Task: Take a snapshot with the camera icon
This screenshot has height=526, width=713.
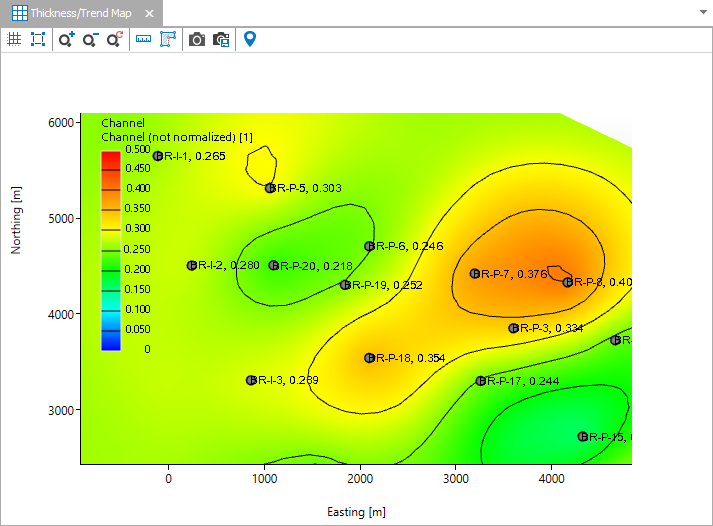Action: [x=197, y=39]
